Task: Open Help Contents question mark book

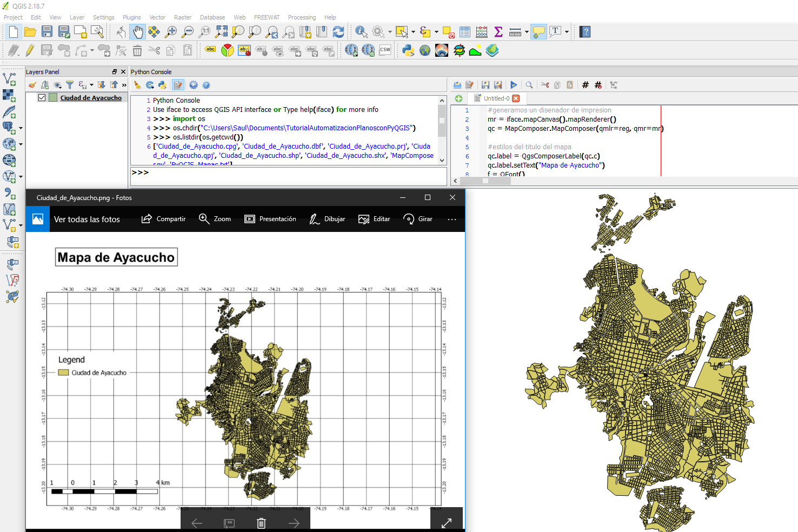Action: (585, 32)
